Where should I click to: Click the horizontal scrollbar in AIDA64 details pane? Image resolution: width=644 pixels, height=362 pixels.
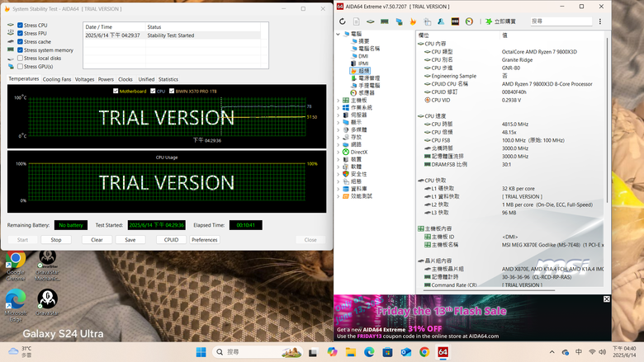click(489, 290)
